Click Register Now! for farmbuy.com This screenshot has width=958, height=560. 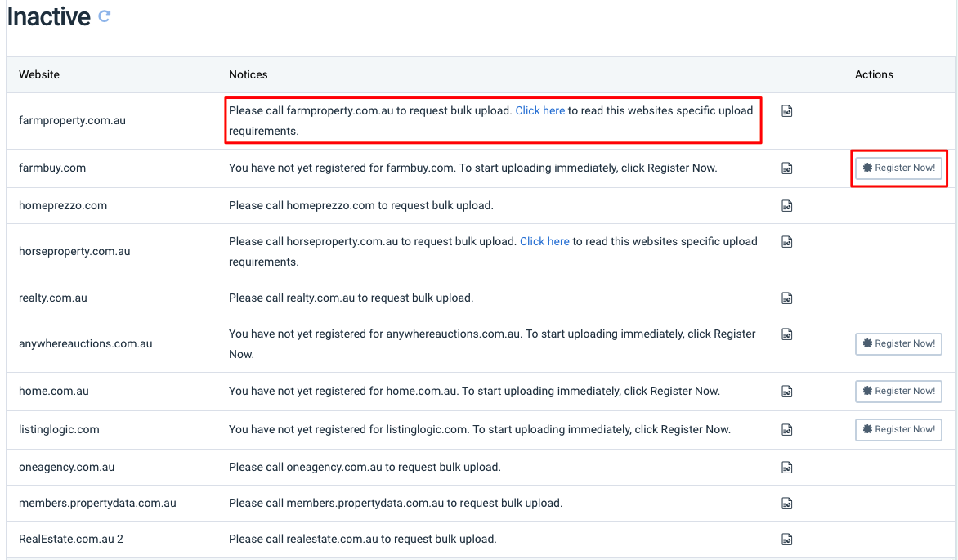coord(898,168)
